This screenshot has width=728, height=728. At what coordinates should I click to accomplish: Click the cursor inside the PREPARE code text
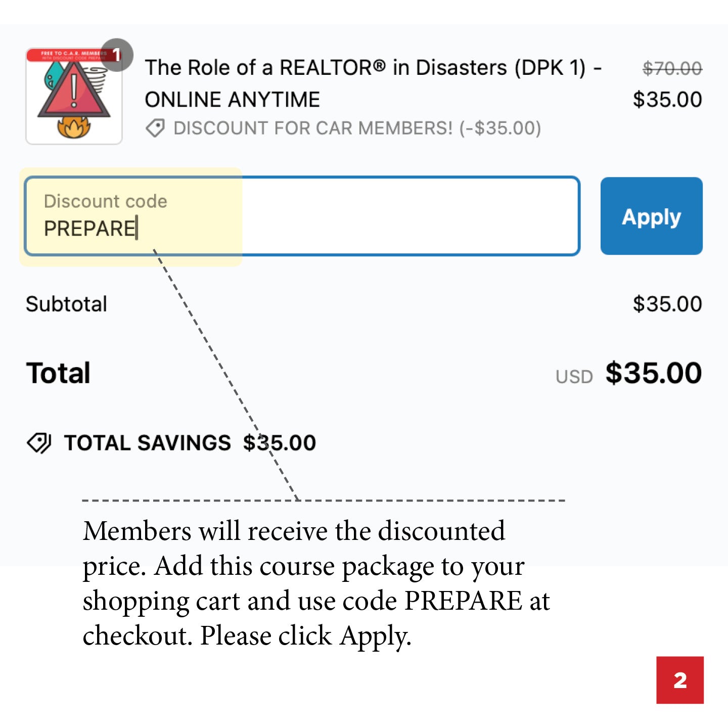[138, 227]
